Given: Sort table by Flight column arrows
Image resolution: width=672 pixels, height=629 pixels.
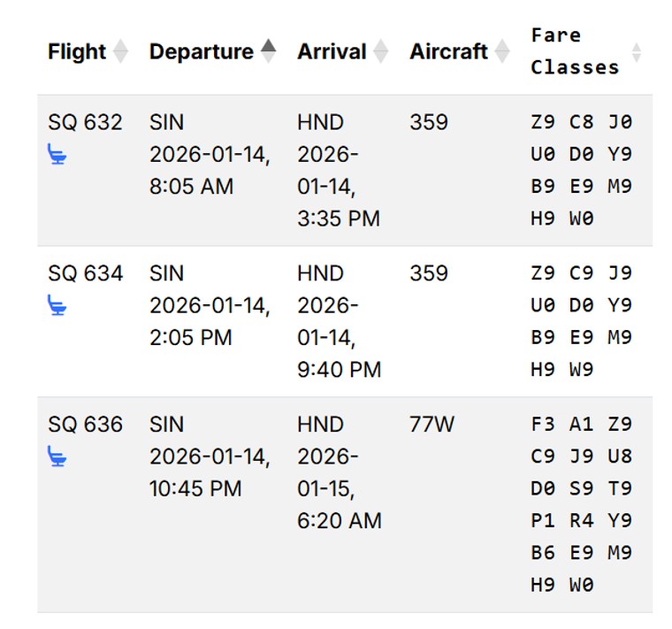Looking at the screenshot, I should (x=120, y=52).
